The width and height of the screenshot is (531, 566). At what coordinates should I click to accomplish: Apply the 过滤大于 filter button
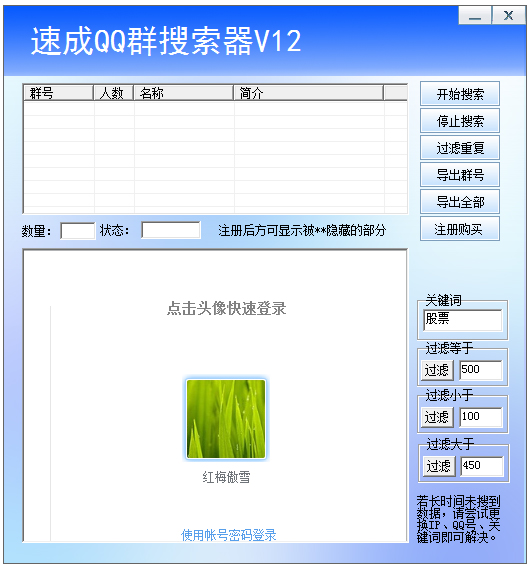coord(439,466)
